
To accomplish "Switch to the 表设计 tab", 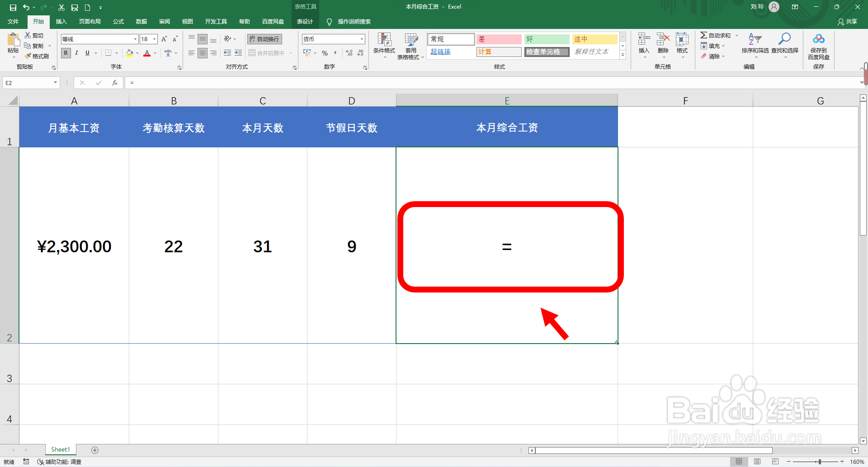I will (305, 21).
